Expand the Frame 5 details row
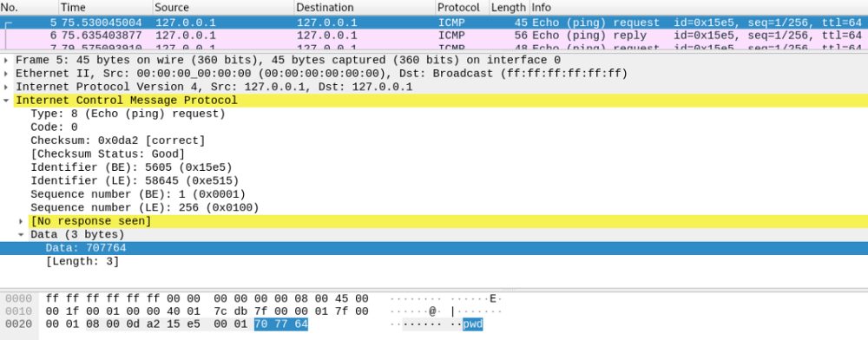This screenshot has height=340, width=868. point(5,60)
